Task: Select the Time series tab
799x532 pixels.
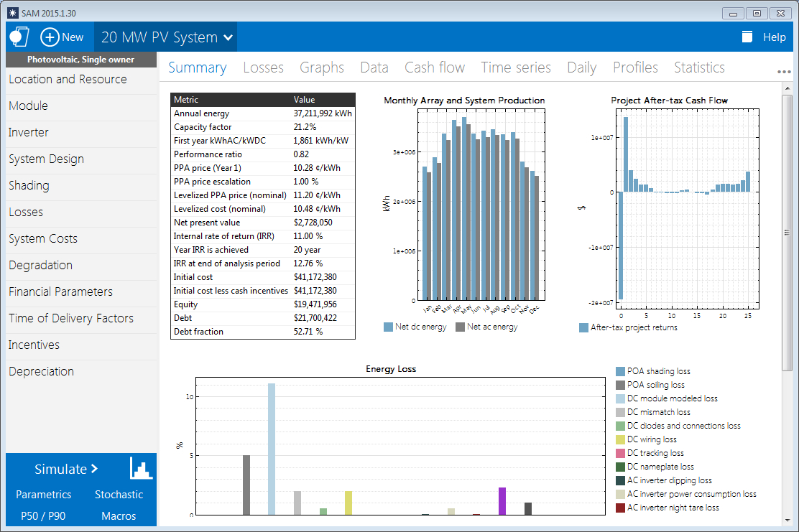Action: click(x=516, y=67)
